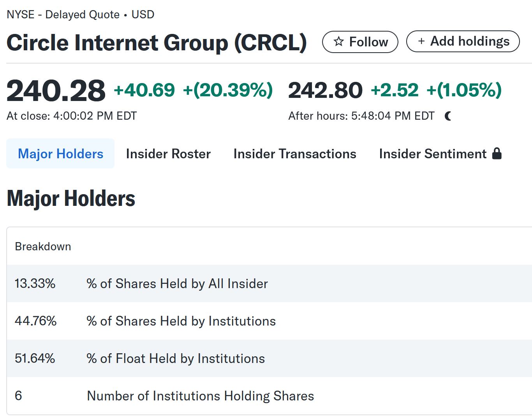Viewport: 532px width, 416px height.
Task: Click the plus icon beside Add holdings
Action: (421, 41)
